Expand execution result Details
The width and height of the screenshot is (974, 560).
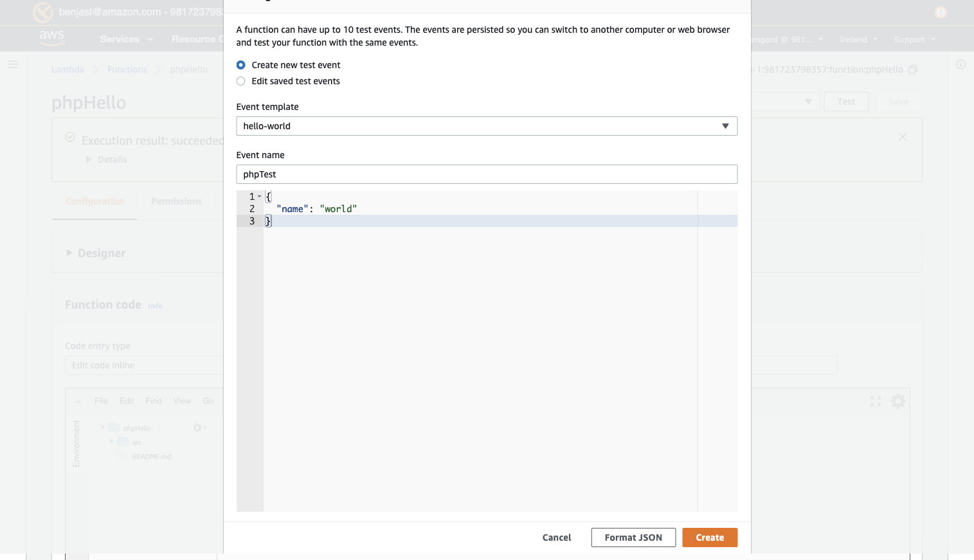89,159
